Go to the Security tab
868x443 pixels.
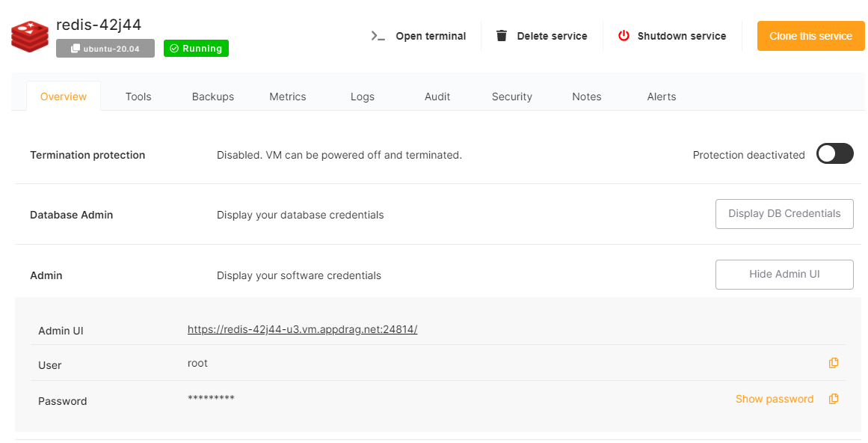pyautogui.click(x=512, y=97)
